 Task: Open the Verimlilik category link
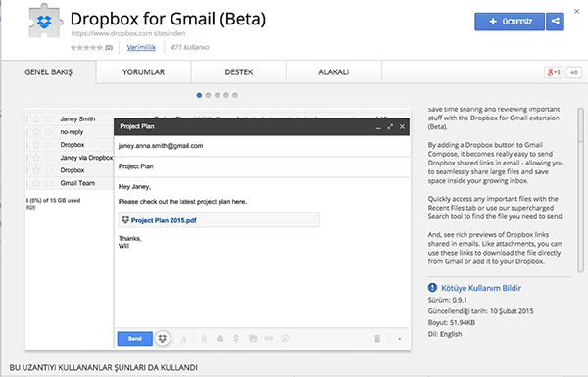141,47
